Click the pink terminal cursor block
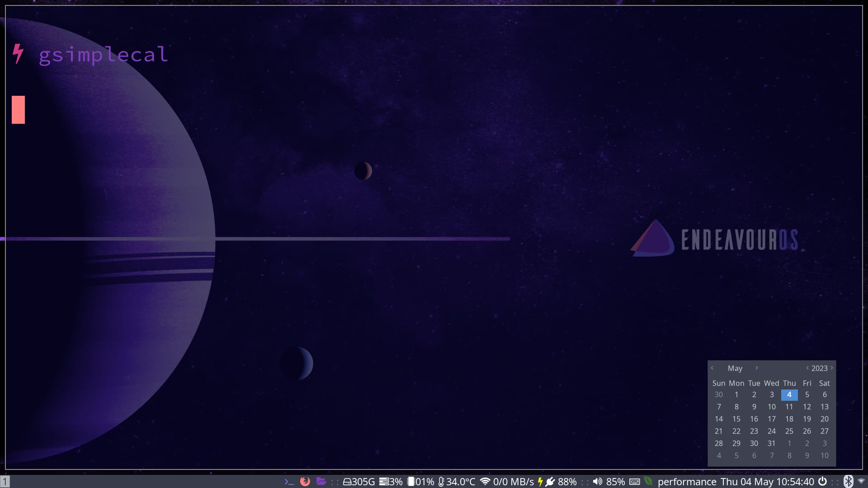Image resolution: width=868 pixels, height=488 pixels. click(x=18, y=110)
